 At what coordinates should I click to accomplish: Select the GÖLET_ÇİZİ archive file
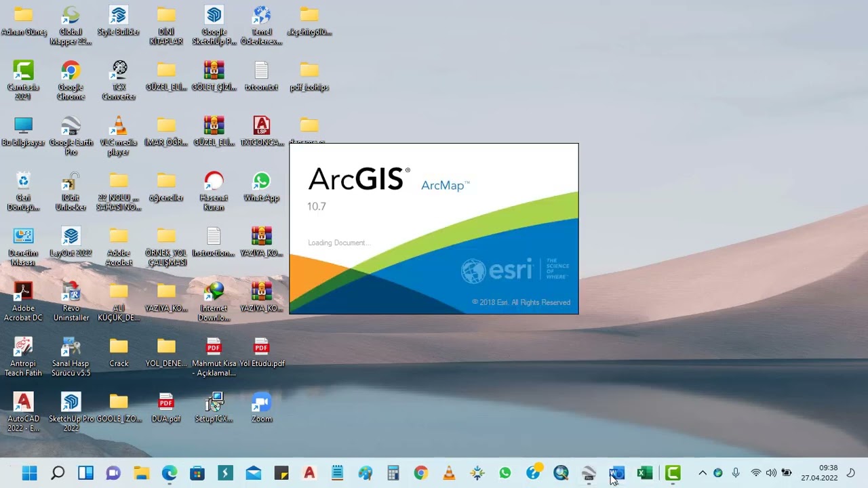point(214,76)
